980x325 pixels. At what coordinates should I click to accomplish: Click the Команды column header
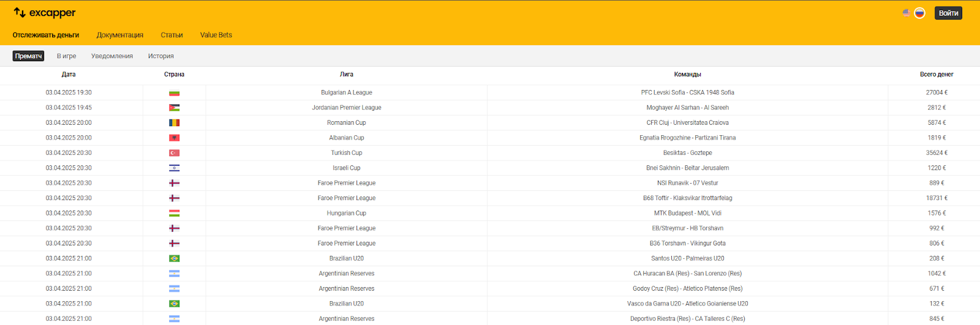point(687,74)
